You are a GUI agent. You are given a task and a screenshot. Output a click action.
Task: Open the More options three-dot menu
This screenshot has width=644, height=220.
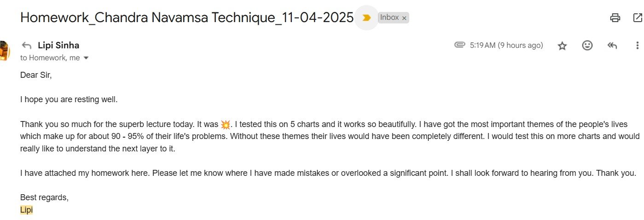pos(638,45)
